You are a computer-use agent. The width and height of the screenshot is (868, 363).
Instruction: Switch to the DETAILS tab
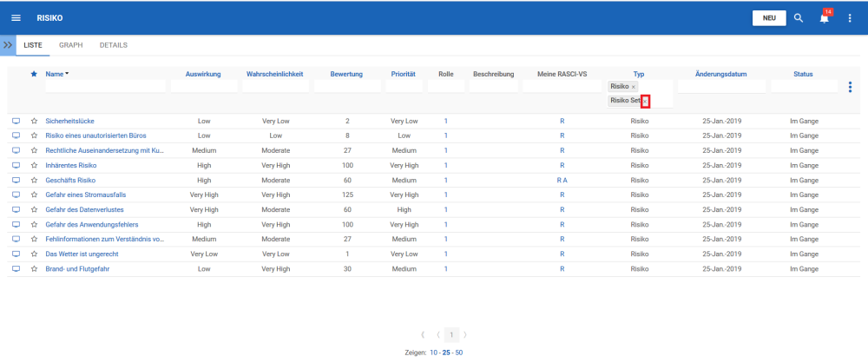pos(114,45)
